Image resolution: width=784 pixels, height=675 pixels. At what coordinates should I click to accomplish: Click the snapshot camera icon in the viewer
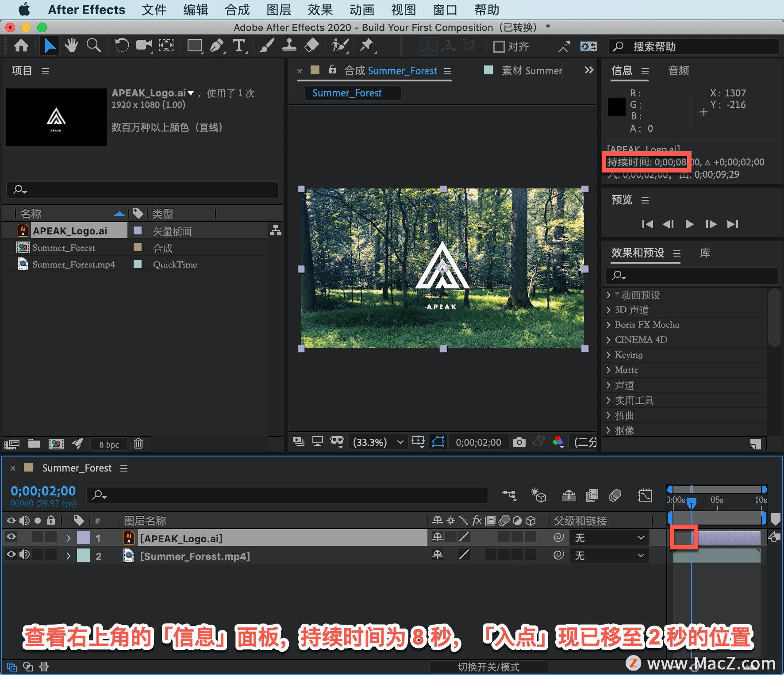(x=519, y=442)
